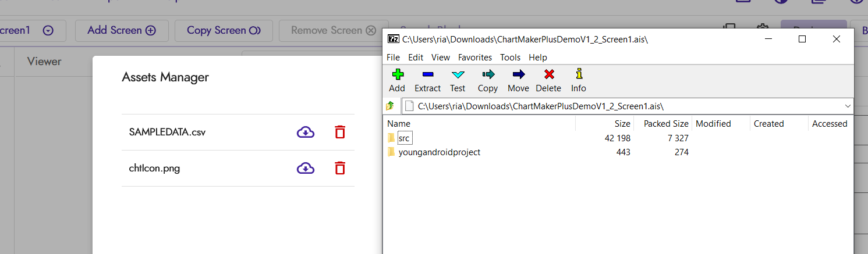Delete the SAMPLEDATA.csv asset
The image size is (868, 254).
click(x=340, y=133)
